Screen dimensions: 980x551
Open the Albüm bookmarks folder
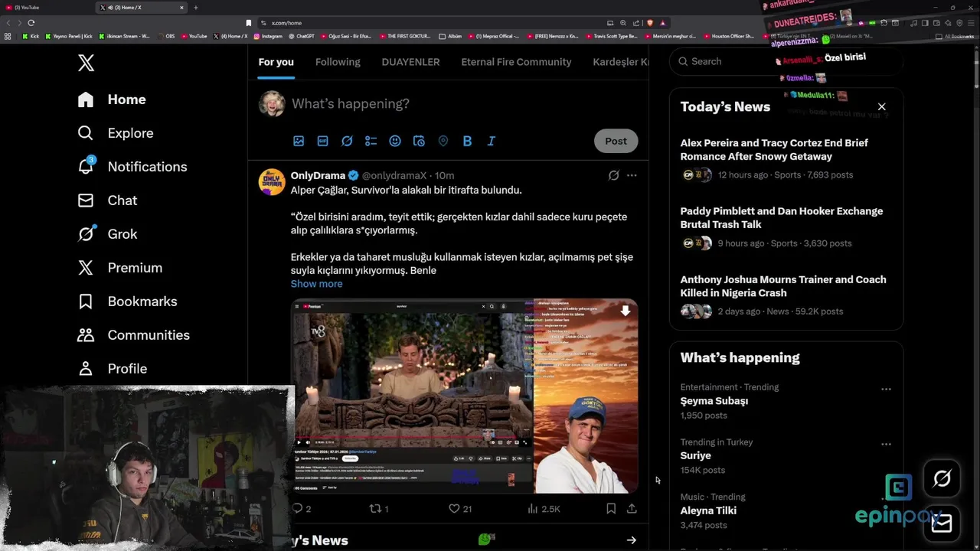pyautogui.click(x=451, y=36)
